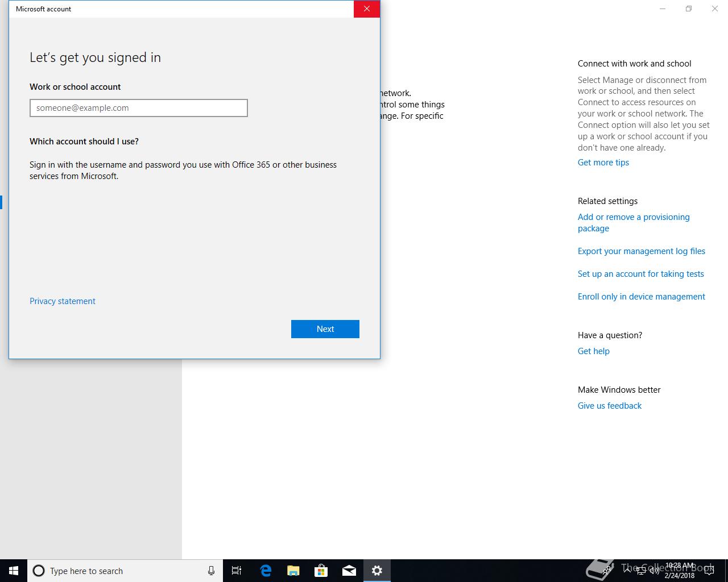Open the Windows Start menu
728x582 pixels.
coord(14,571)
